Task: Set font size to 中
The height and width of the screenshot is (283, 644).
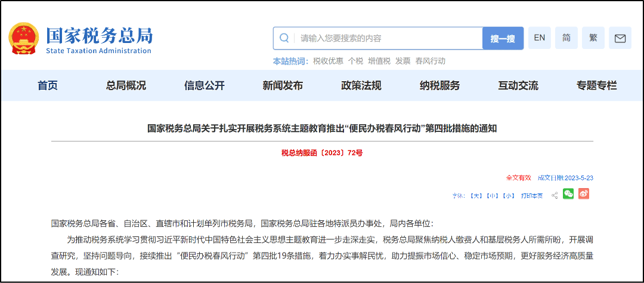Action: pos(492,196)
